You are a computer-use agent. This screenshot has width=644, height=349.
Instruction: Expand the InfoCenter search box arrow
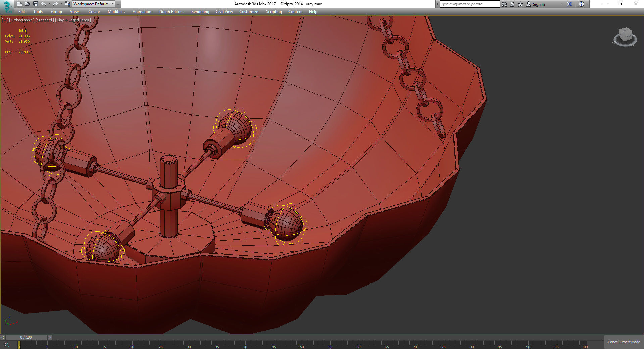point(437,4)
